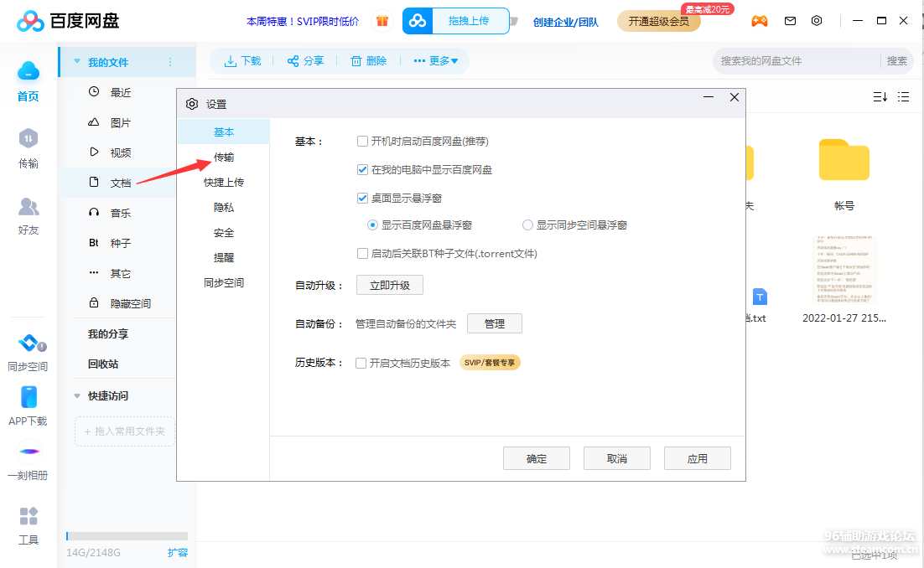Open the Friends (好友) sidebar icon
Viewport: 924px width, 568px height.
click(29, 206)
